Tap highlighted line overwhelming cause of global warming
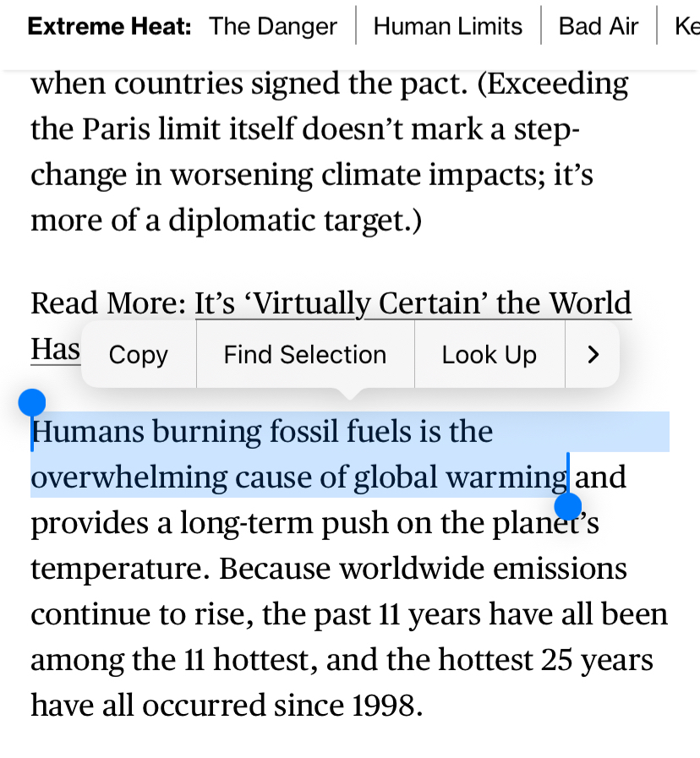The image size is (700, 758). tap(299, 477)
